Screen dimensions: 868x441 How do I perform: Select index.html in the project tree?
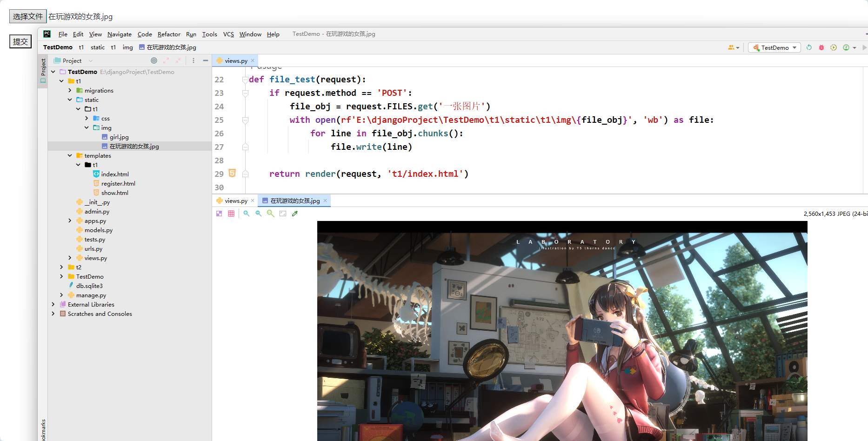point(115,174)
